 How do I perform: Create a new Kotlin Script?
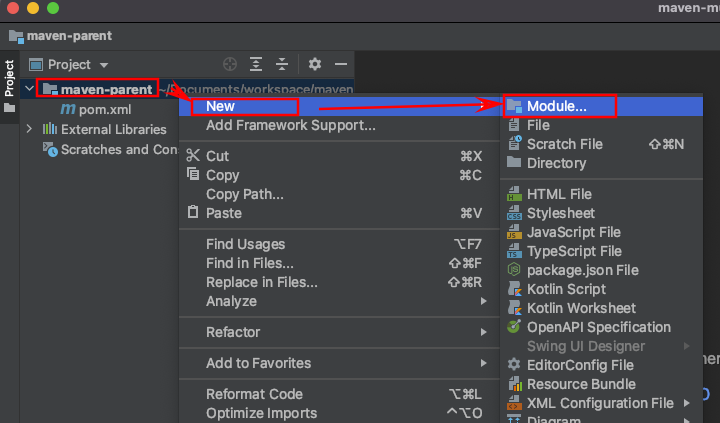602,289
